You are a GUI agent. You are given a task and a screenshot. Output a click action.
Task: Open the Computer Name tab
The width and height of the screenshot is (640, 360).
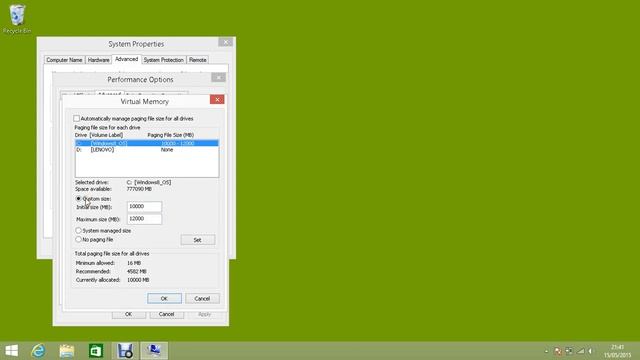pyautogui.click(x=64, y=60)
